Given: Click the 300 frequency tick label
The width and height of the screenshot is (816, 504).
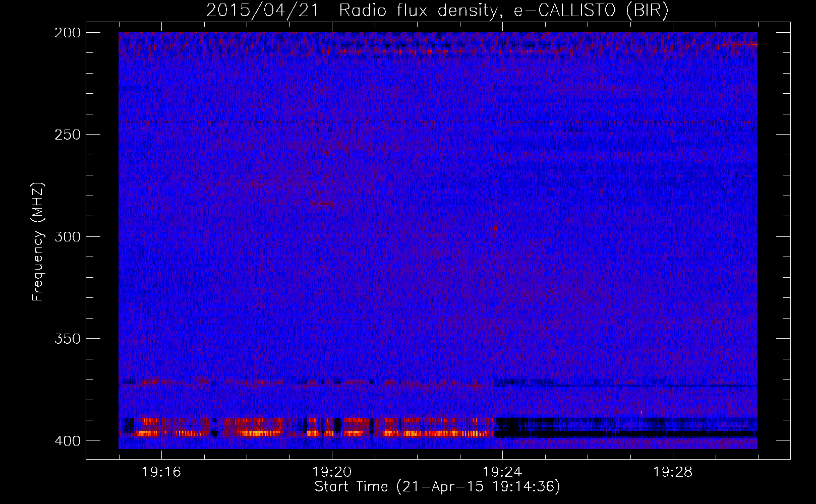Looking at the screenshot, I should coord(67,236).
